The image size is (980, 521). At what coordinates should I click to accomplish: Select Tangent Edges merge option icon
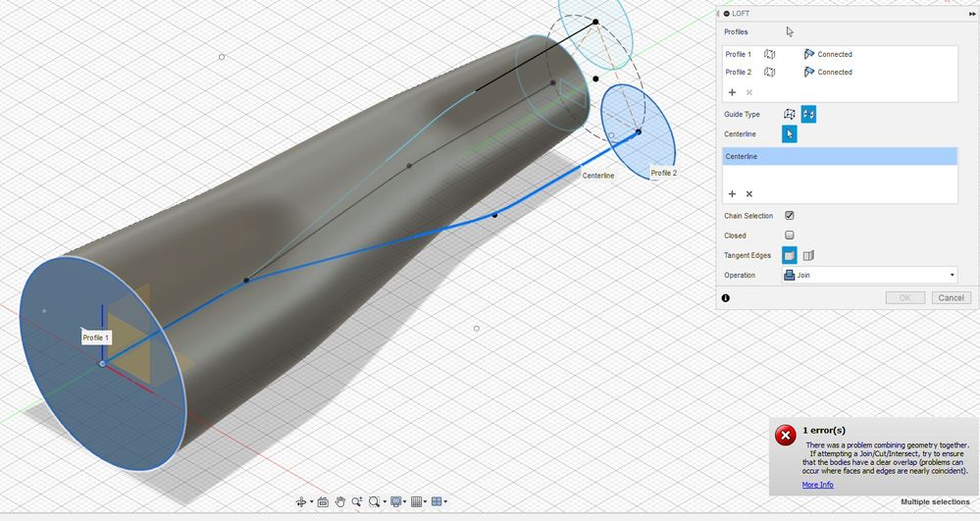coord(790,255)
